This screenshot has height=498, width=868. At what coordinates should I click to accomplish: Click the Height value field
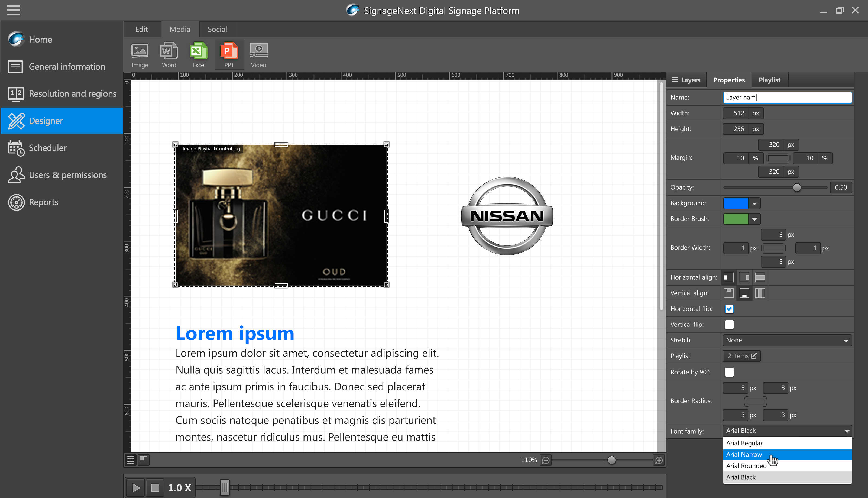[735, 129]
